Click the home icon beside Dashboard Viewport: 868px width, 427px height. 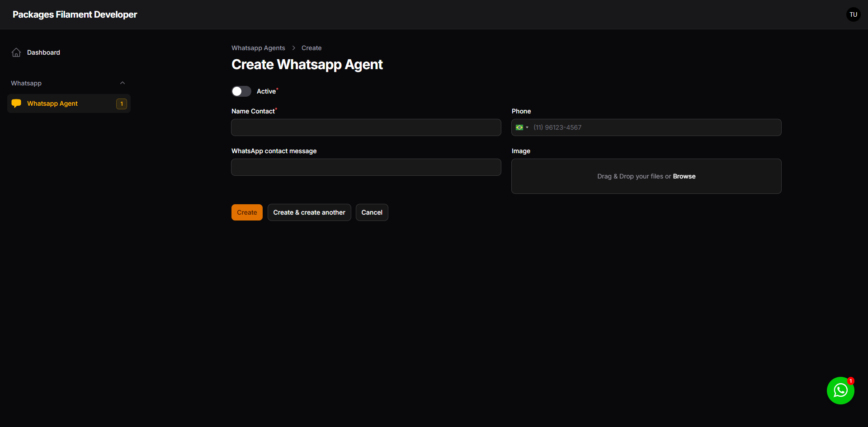16,52
